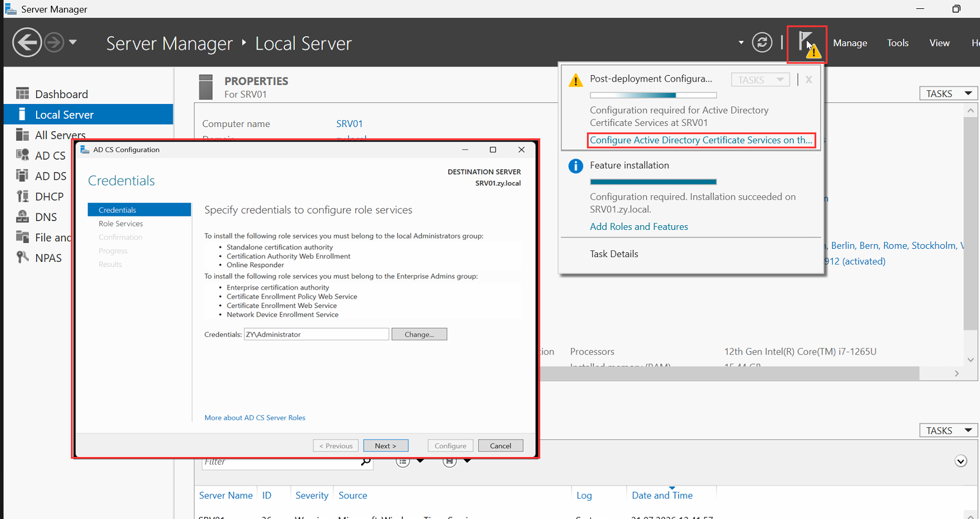This screenshot has height=519, width=980.
Task: Sort events by the Severity column
Action: click(x=311, y=495)
